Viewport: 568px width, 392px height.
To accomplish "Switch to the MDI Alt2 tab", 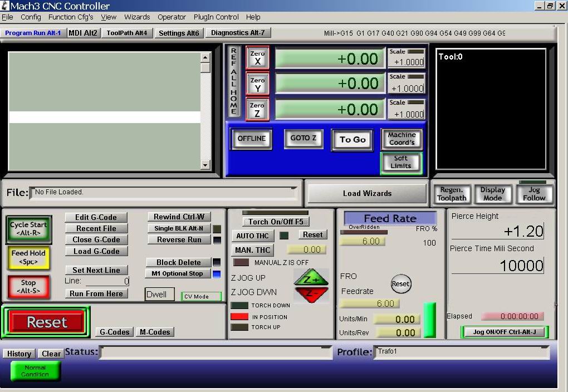I will pos(83,33).
